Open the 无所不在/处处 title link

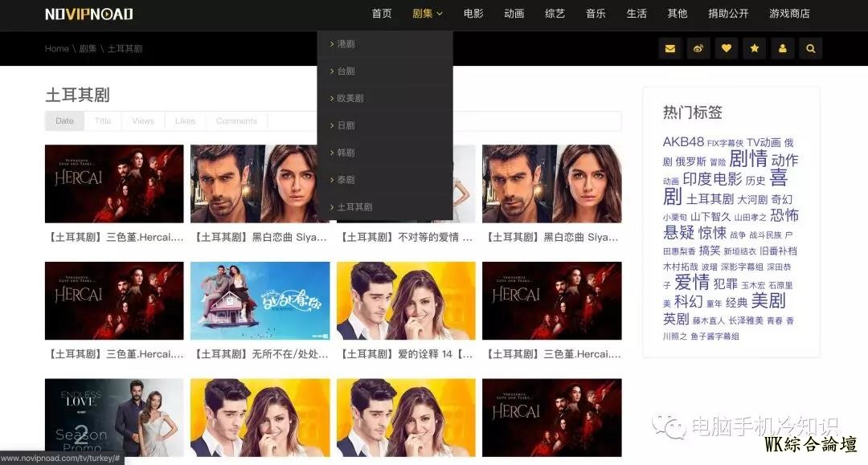(260, 354)
